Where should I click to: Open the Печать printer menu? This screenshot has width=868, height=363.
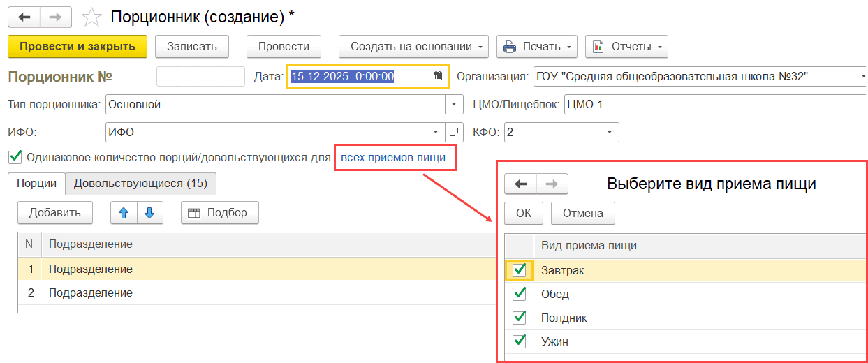tap(536, 47)
